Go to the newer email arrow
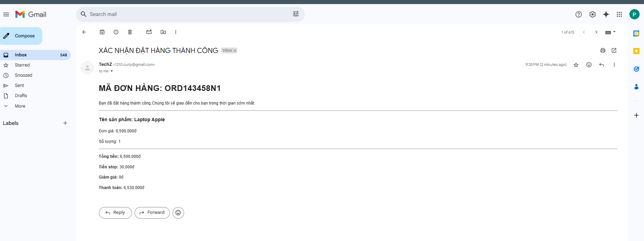The width and height of the screenshot is (644, 241). click(x=584, y=32)
